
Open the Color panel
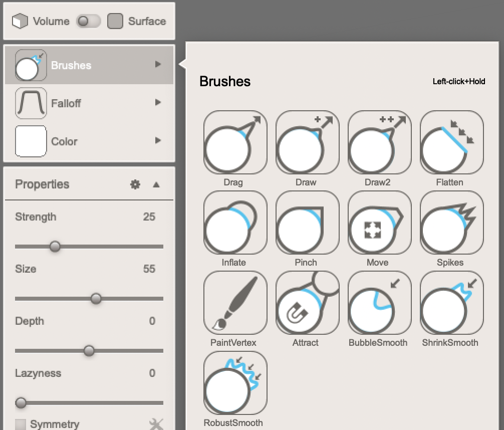click(x=89, y=141)
